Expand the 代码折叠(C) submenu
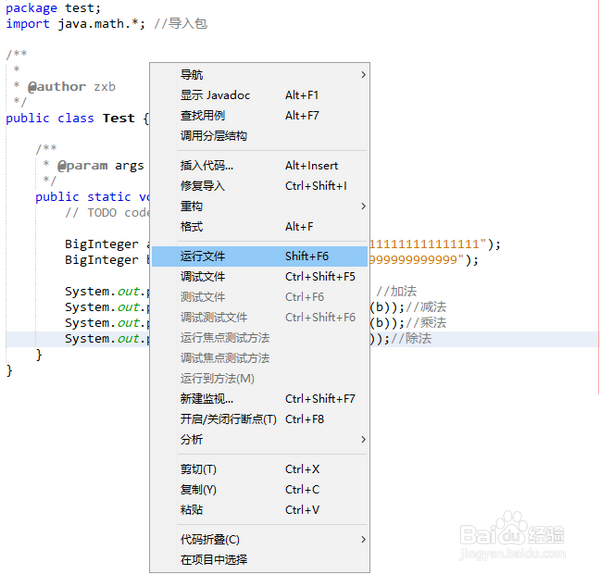This screenshot has height=575, width=600. (x=260, y=539)
